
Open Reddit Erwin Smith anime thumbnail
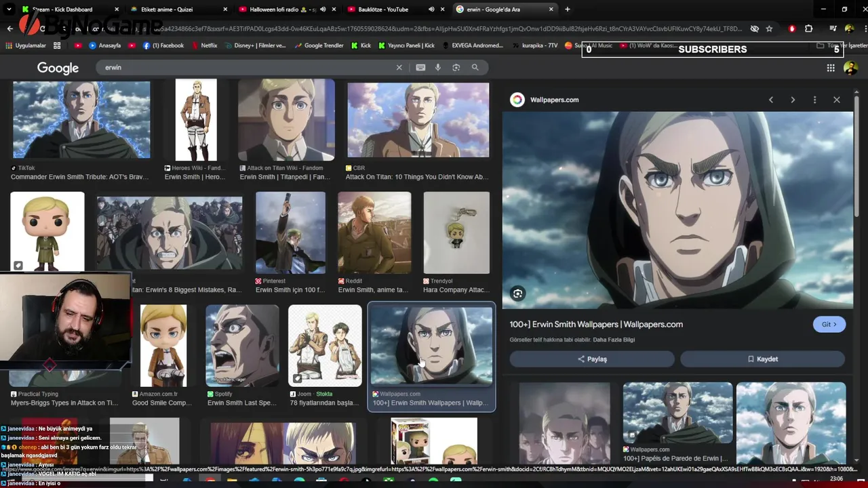pos(374,232)
